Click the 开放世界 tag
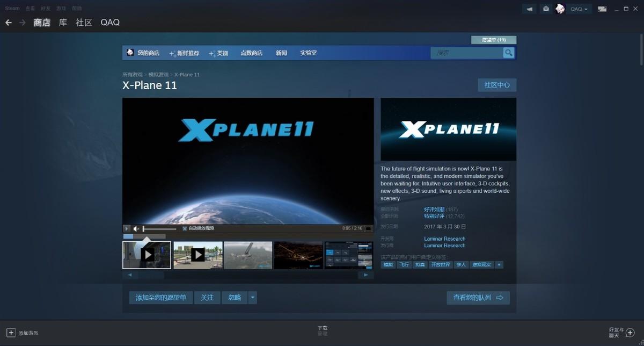Viewport: 644px width, 346px height. tap(441, 265)
